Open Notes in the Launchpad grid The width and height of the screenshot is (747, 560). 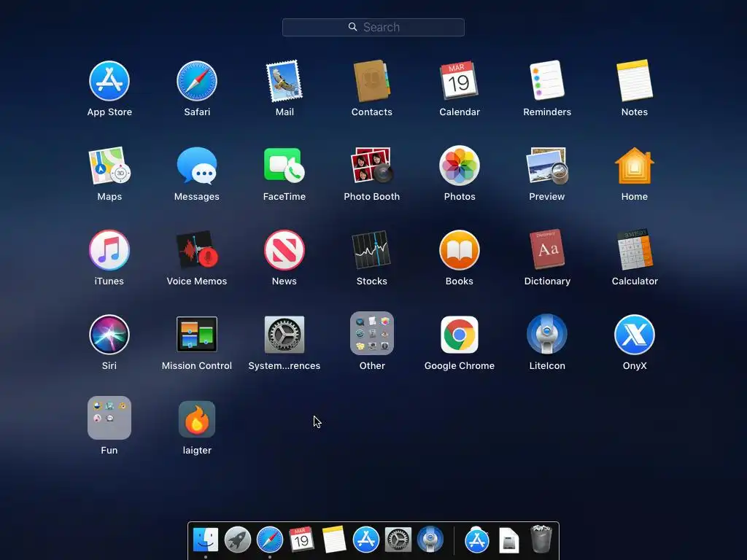(635, 80)
